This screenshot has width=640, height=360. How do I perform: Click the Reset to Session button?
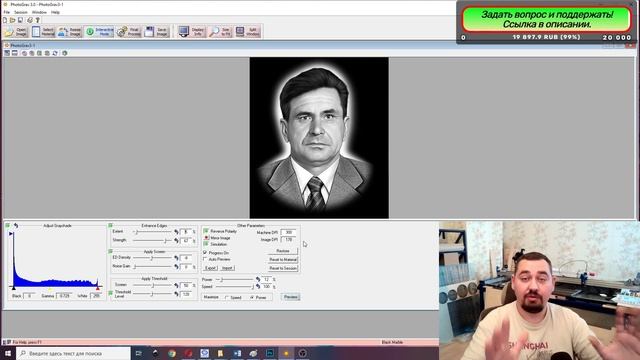(283, 268)
